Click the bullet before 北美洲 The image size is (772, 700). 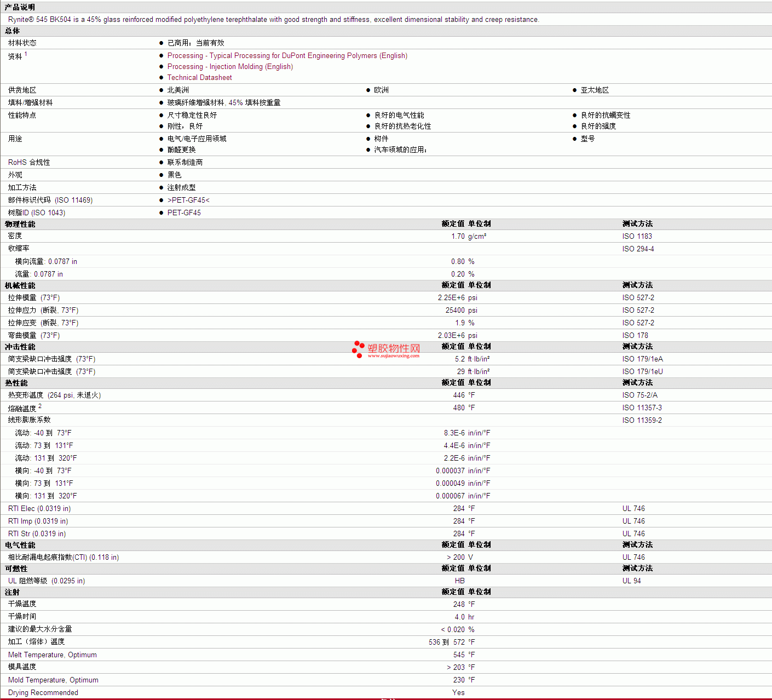pyautogui.click(x=161, y=90)
